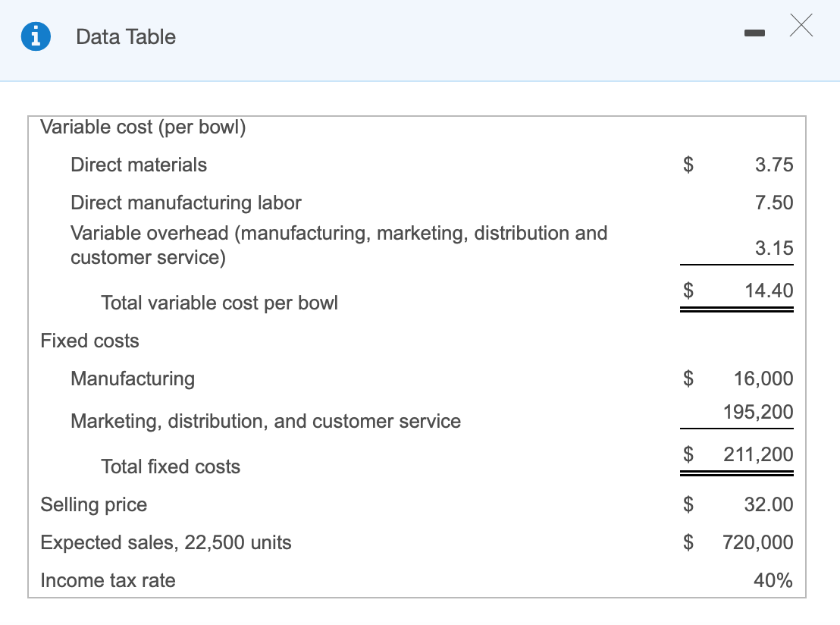This screenshot has width=840, height=625.
Task: Select the 16,000 manufacturing fixed cost
Action: (x=763, y=378)
